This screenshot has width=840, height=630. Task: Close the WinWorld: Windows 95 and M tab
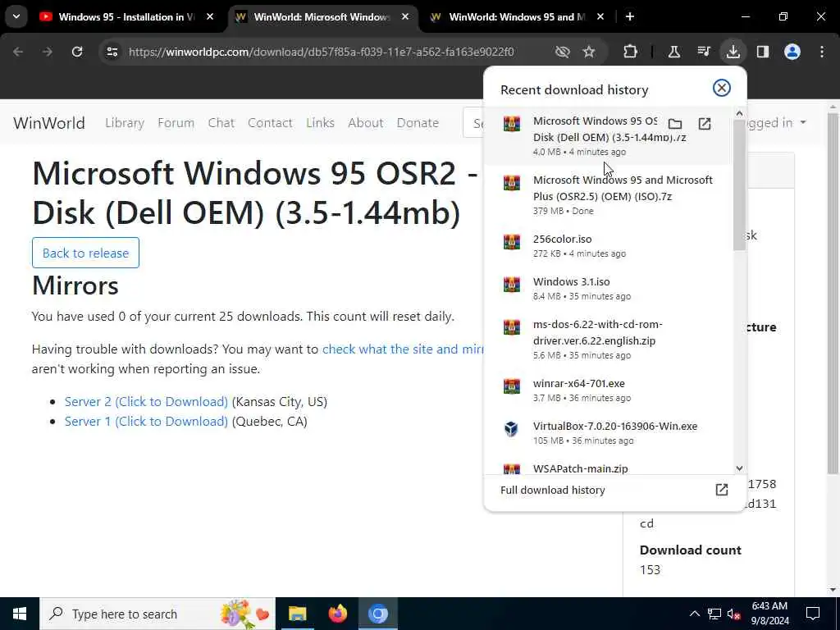[600, 17]
